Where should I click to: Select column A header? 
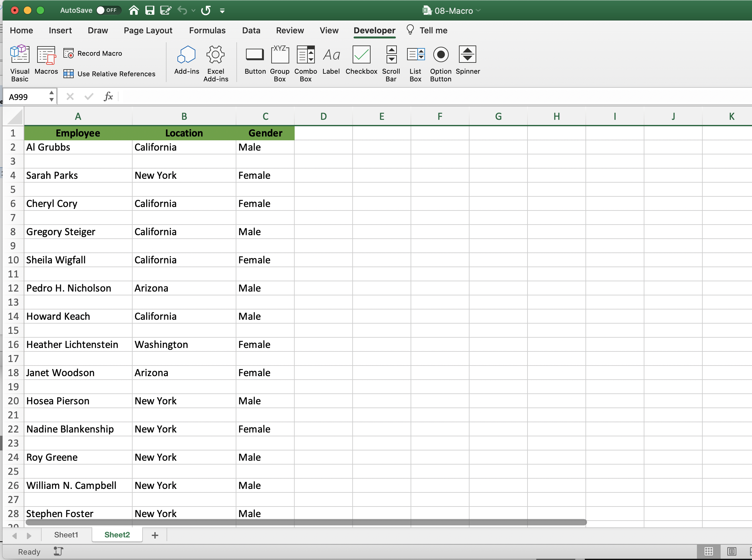pos(78,117)
